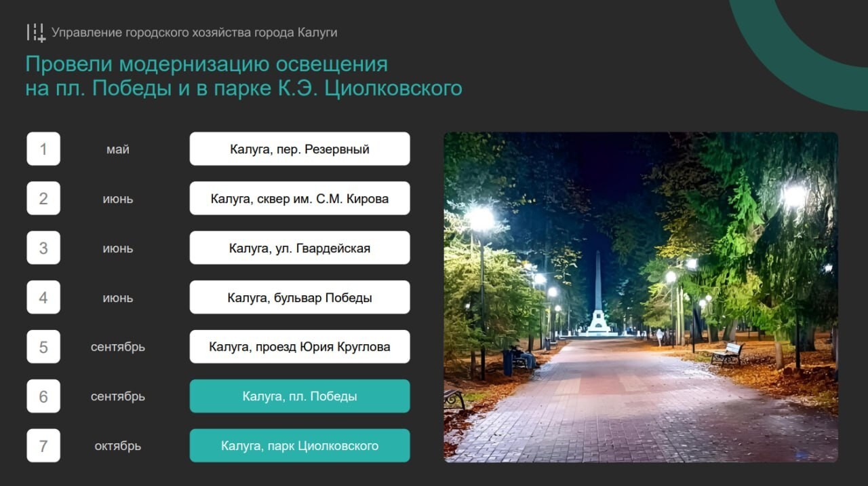Click "сентябрь" in row 6
The height and width of the screenshot is (486, 868).
point(118,396)
